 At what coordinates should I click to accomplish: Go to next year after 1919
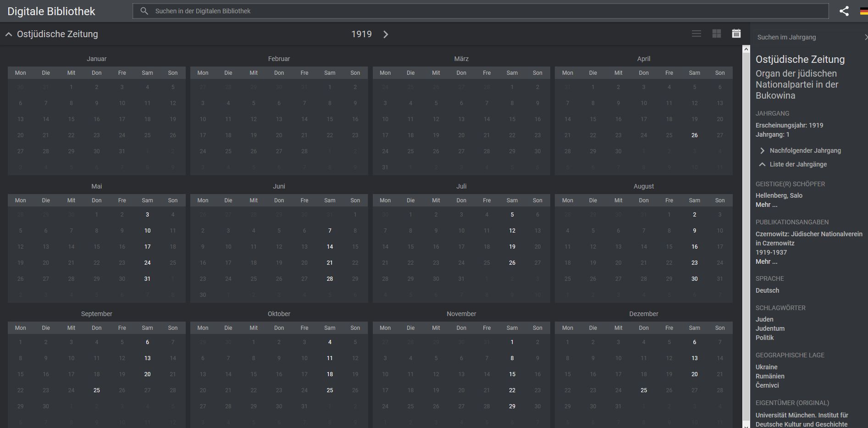(x=386, y=34)
